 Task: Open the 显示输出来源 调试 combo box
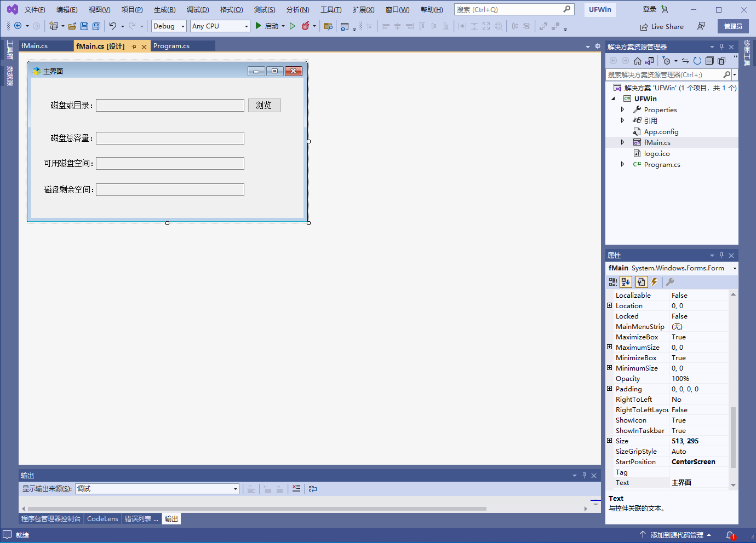click(157, 489)
